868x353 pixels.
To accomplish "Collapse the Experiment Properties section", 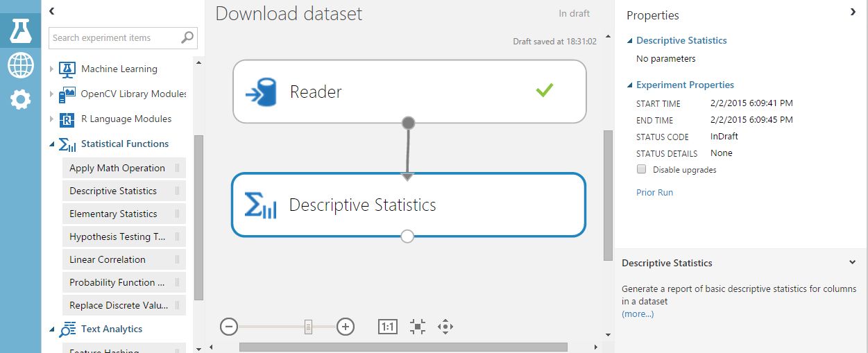I will tap(630, 85).
